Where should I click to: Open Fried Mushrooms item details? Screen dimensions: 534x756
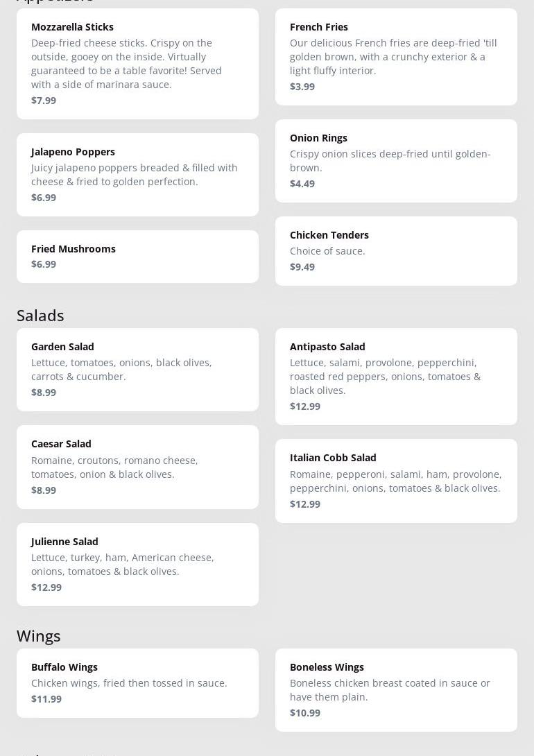click(x=137, y=256)
